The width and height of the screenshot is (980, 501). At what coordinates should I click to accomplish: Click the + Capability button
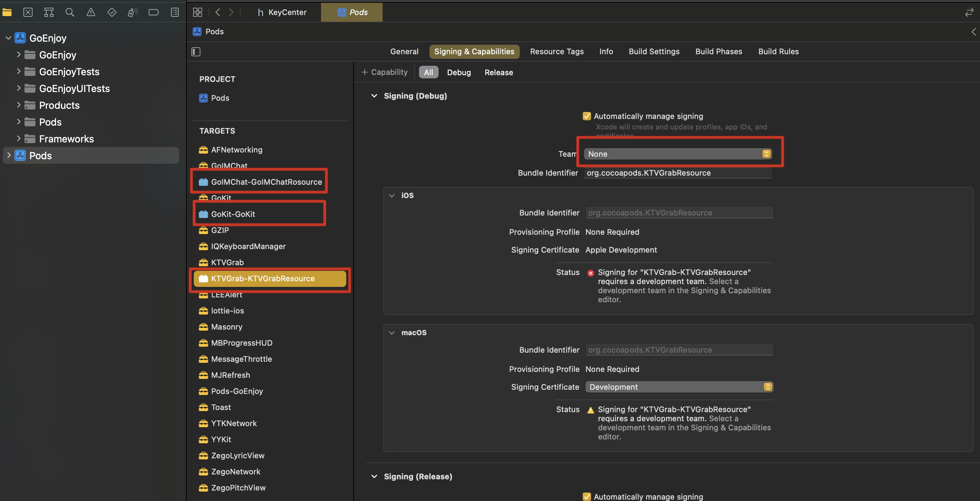pos(384,72)
